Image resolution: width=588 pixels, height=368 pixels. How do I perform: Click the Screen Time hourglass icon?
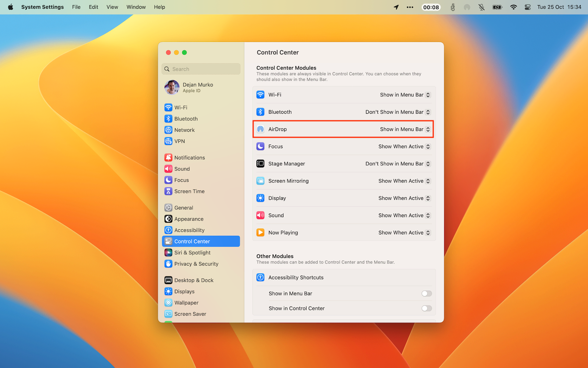point(168,191)
